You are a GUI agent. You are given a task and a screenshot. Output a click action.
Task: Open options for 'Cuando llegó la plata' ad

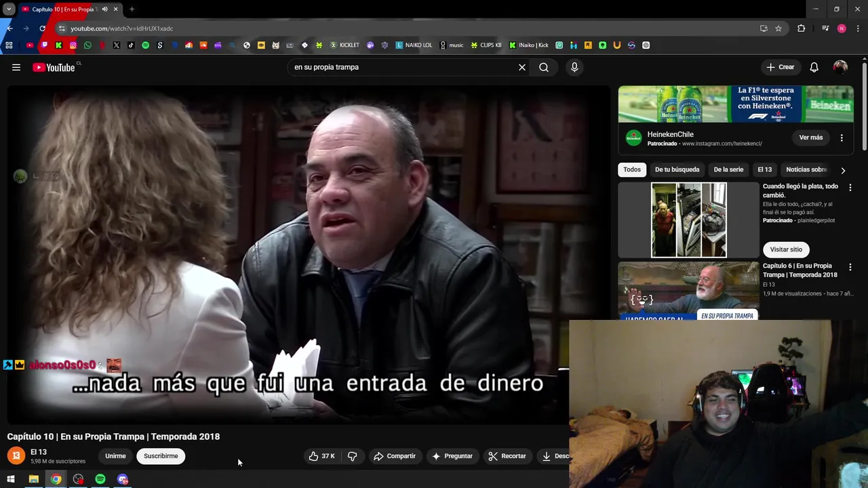pyautogui.click(x=850, y=187)
